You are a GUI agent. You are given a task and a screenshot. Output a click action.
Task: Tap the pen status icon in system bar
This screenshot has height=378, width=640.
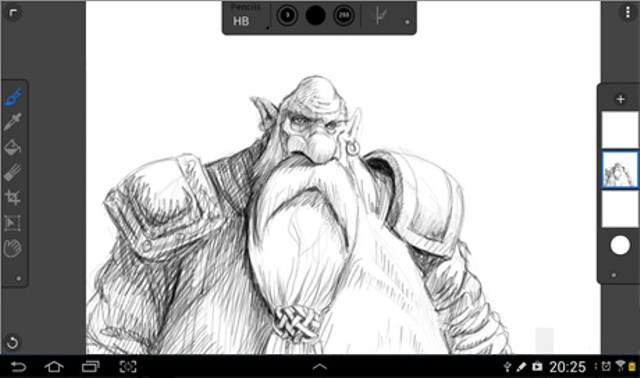pyautogui.click(x=521, y=367)
